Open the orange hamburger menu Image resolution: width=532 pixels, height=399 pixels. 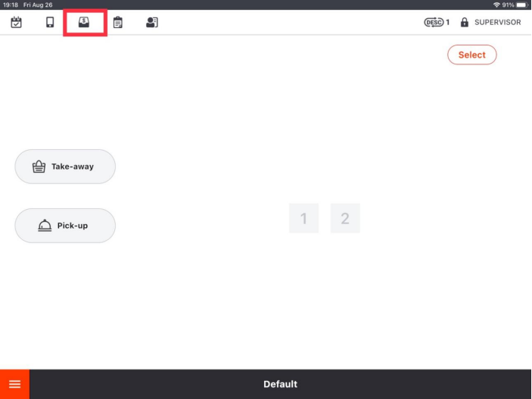pyautogui.click(x=14, y=384)
